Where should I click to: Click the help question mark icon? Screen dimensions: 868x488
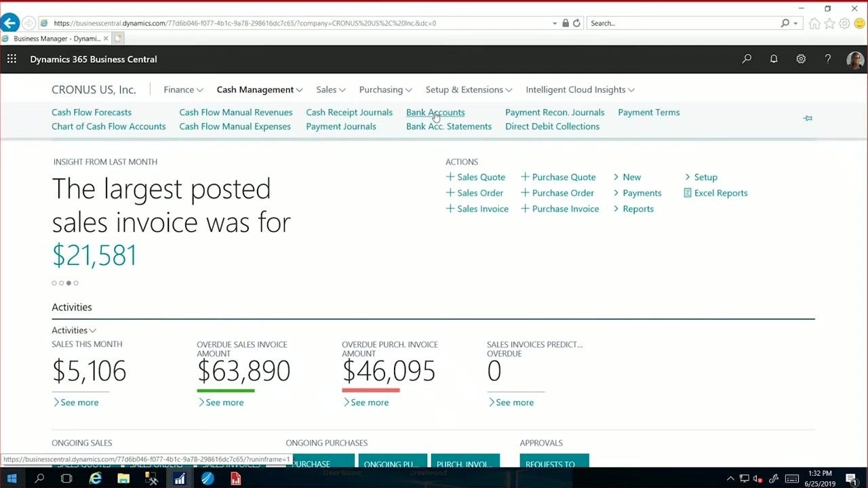(x=828, y=59)
